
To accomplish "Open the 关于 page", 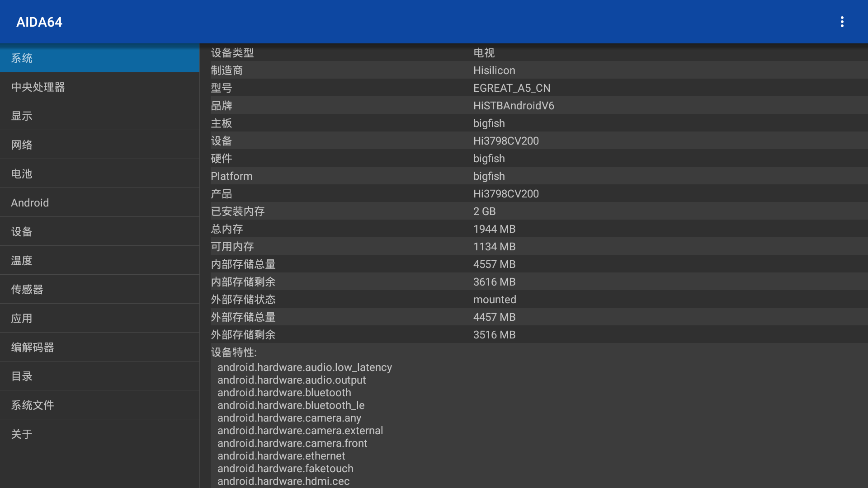I will 99,434.
